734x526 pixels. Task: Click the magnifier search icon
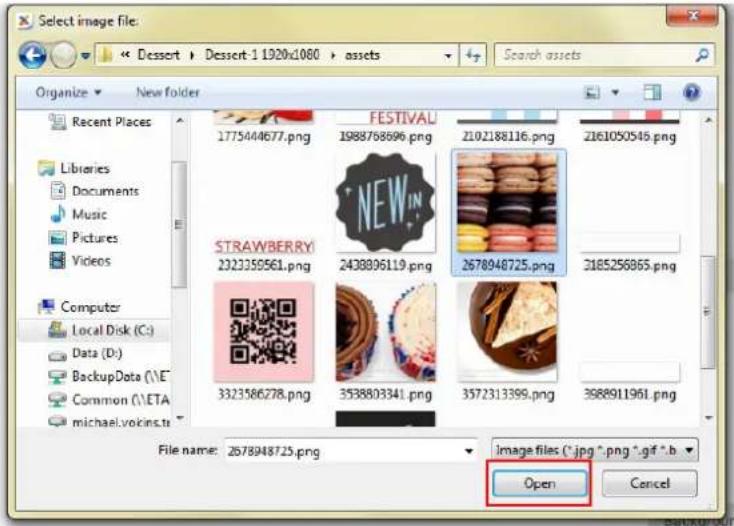[702, 55]
